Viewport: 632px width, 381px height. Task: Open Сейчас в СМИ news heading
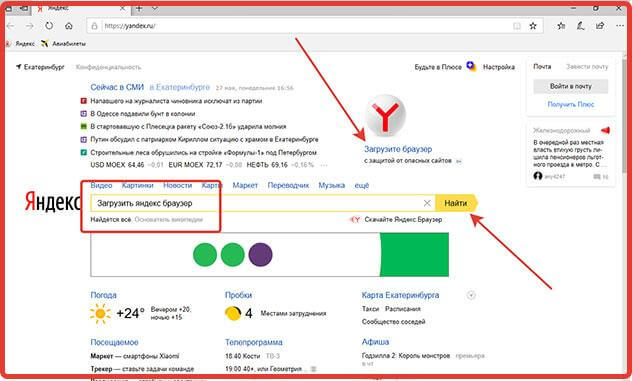click(117, 87)
